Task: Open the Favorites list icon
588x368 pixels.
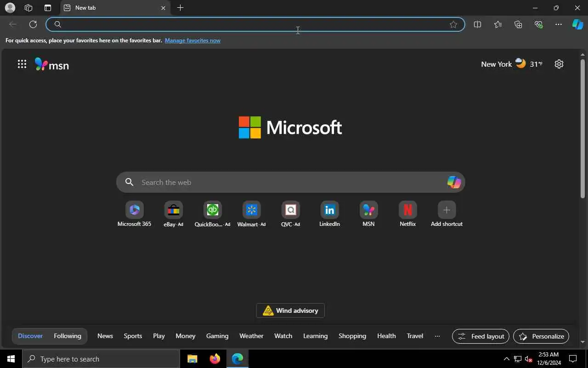Action: click(498, 24)
